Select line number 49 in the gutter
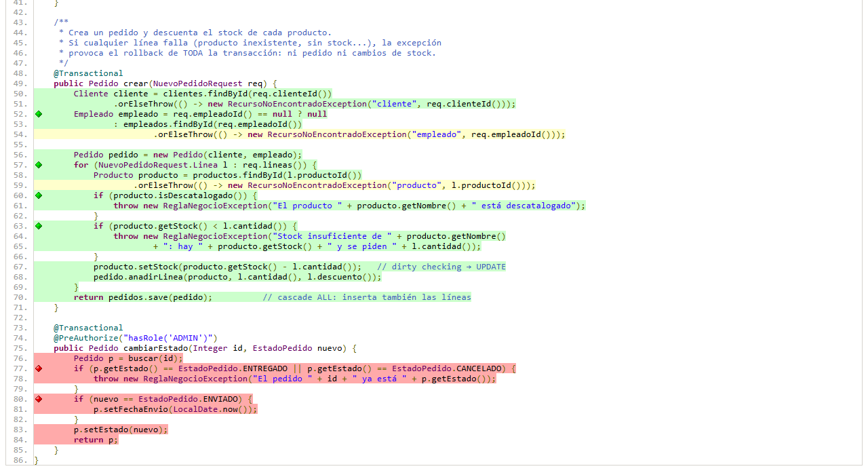Screen dimensions: 868x475 click(20, 83)
